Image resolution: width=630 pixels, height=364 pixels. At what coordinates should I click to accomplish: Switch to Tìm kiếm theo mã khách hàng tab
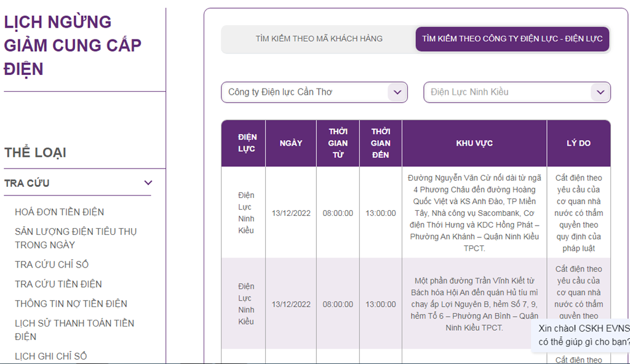[319, 39]
